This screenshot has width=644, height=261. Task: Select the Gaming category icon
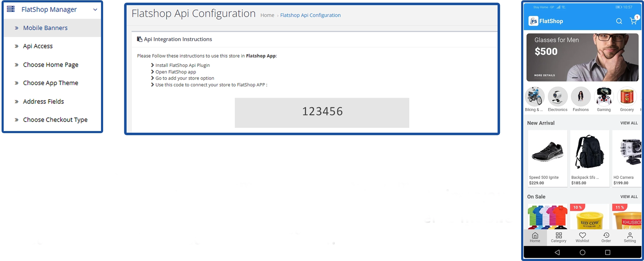click(x=604, y=97)
